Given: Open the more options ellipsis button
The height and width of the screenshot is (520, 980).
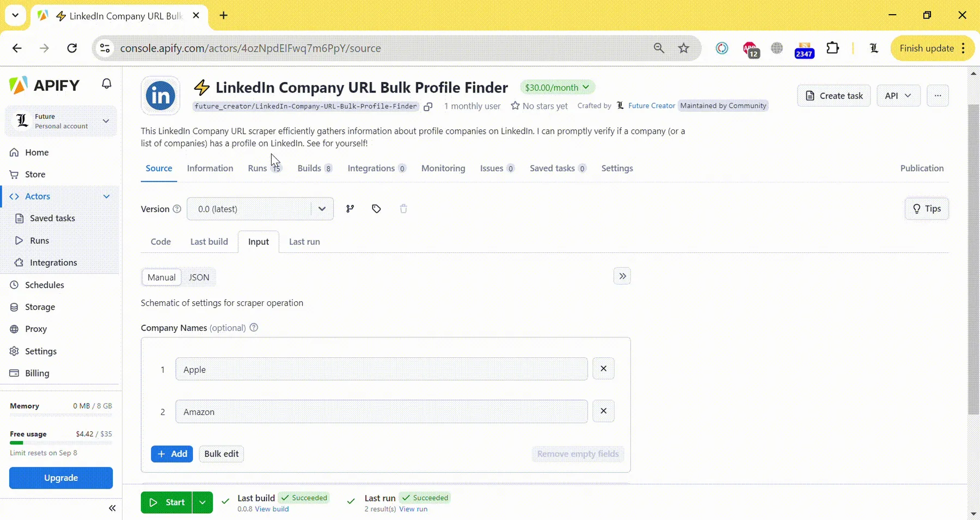Looking at the screenshot, I should [x=938, y=96].
